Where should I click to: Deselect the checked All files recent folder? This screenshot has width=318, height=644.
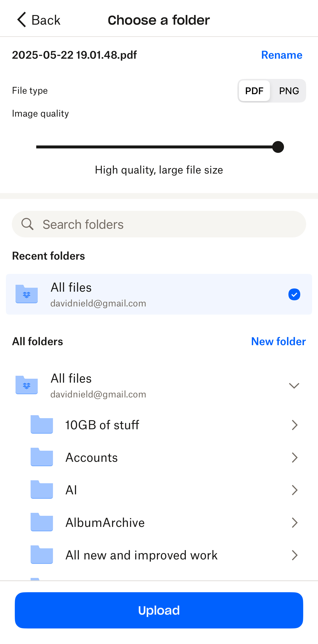click(x=294, y=294)
